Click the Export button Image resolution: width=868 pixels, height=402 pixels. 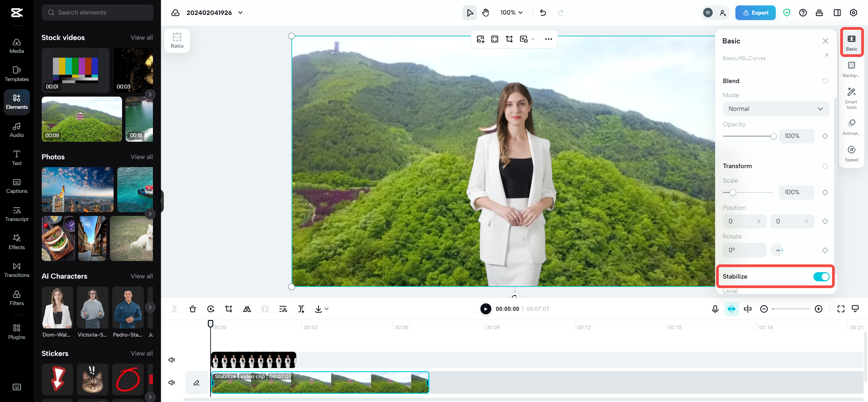(755, 13)
